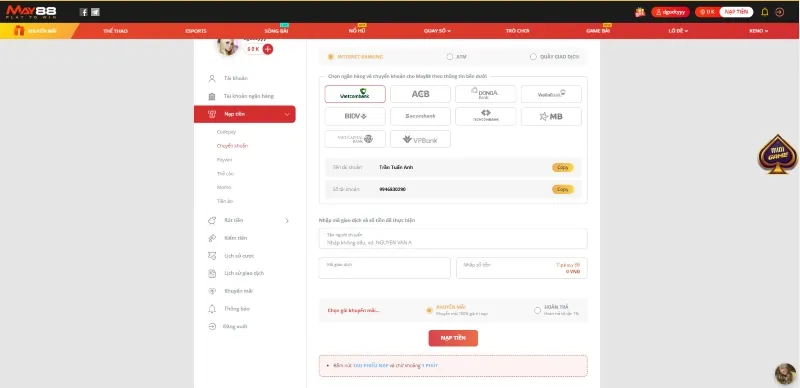Click the red Nạp tiền submit button

pos(453,338)
